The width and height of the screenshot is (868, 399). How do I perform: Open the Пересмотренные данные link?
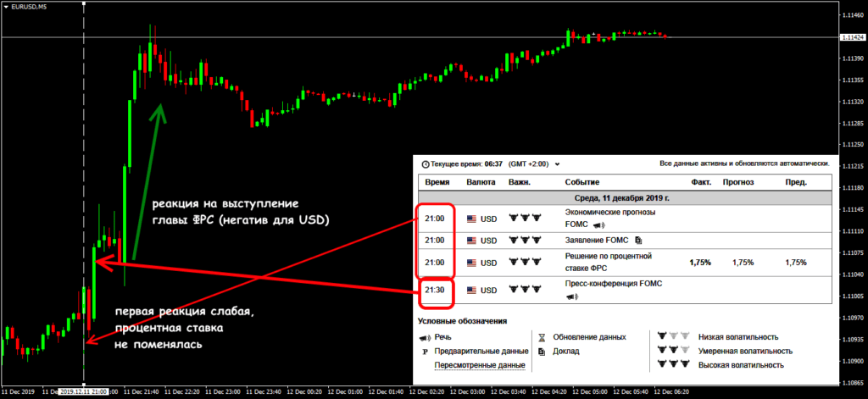(x=479, y=365)
